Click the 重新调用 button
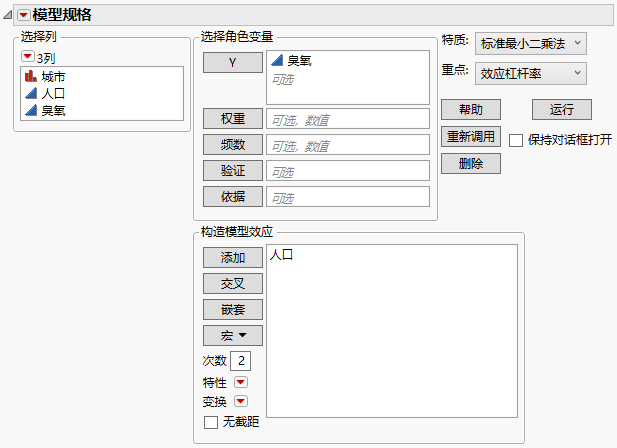This screenshot has width=617, height=448. pyautogui.click(x=471, y=136)
